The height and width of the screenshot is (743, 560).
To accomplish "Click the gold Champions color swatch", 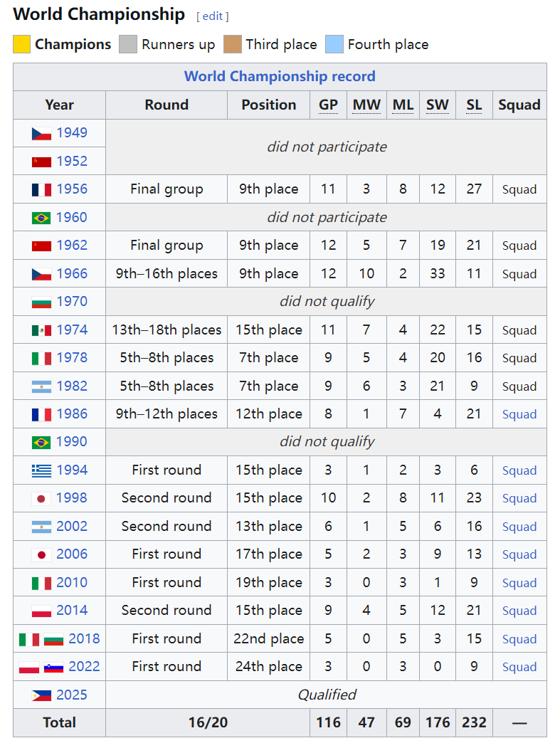I will tap(22, 44).
